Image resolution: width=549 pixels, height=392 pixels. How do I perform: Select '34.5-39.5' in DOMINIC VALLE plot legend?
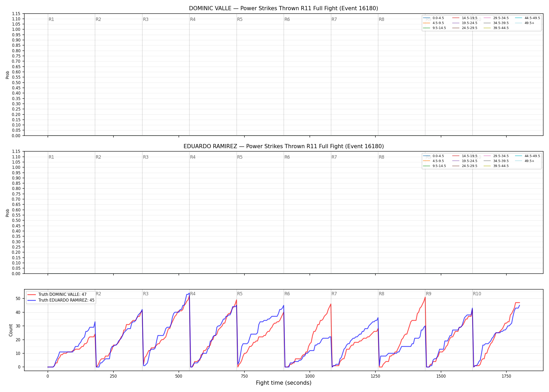(501, 23)
